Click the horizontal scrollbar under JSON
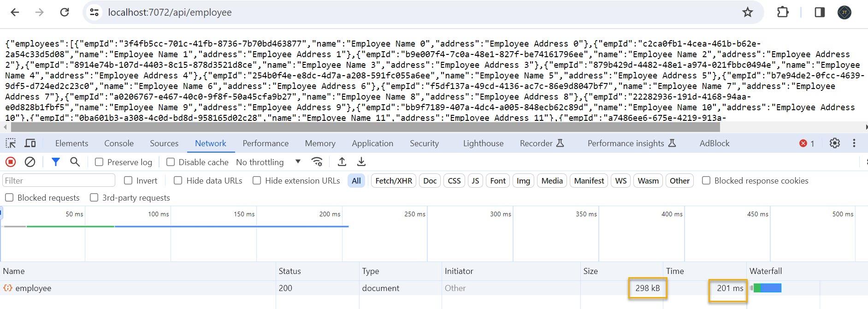The image size is (868, 309). [x=365, y=127]
